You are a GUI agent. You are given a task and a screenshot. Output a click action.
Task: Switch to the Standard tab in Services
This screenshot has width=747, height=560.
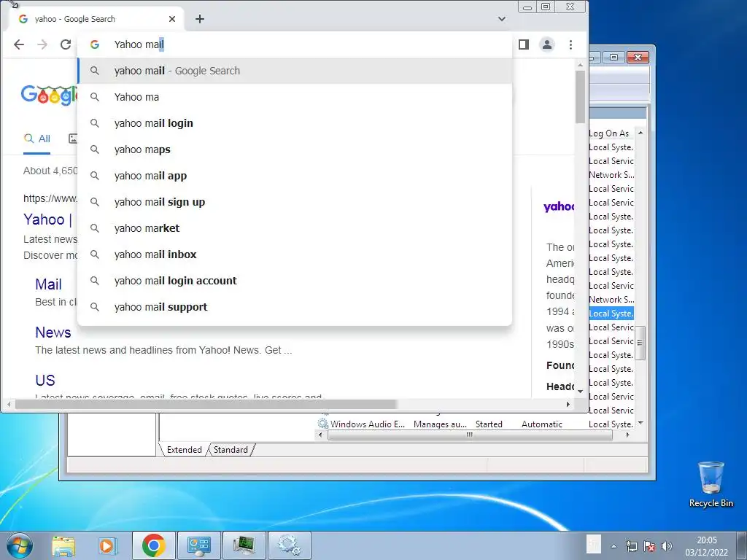231,450
